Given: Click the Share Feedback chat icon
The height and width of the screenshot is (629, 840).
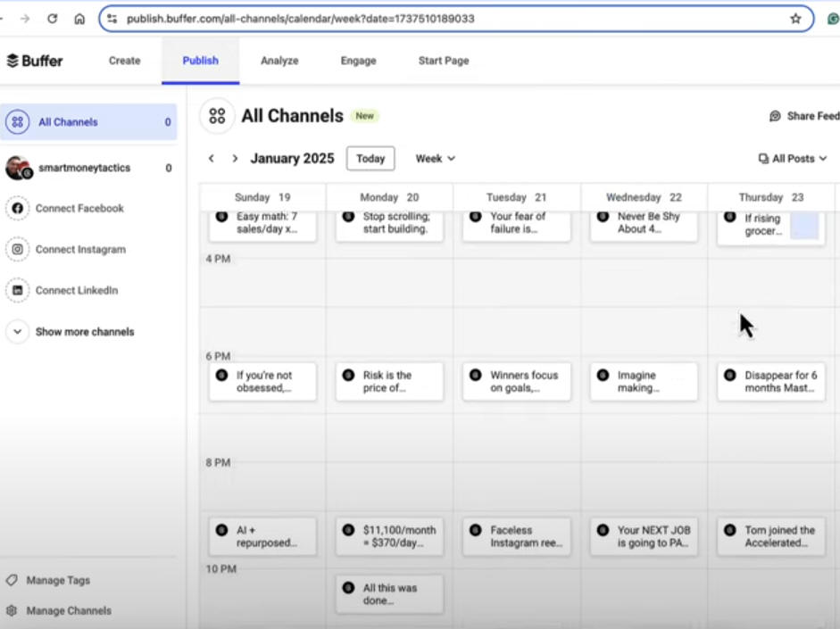Looking at the screenshot, I should click(x=775, y=116).
